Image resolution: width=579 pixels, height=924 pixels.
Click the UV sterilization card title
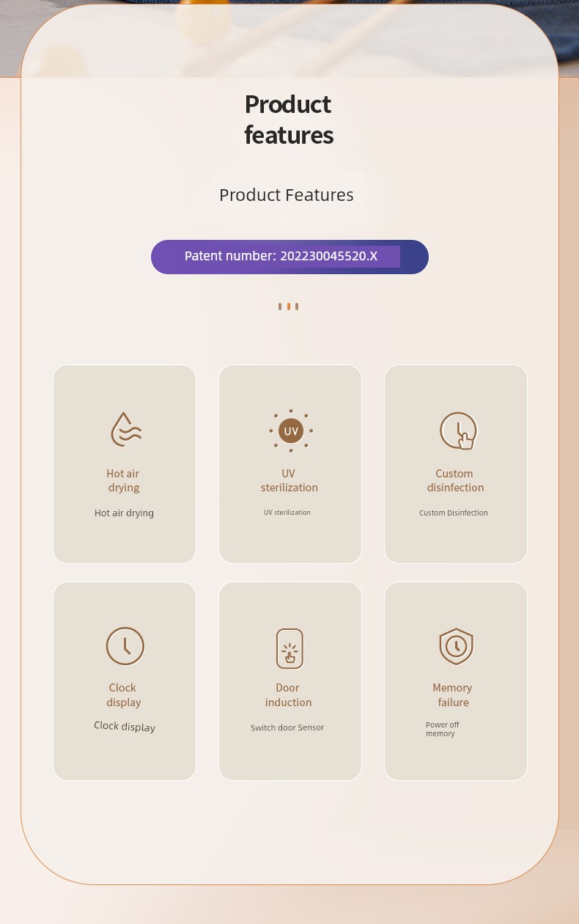(x=289, y=480)
